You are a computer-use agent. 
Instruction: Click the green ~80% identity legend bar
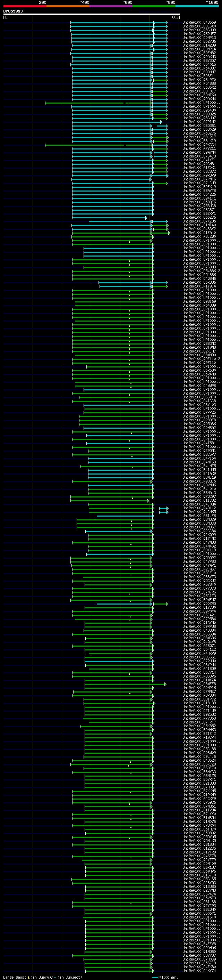[154, 6]
